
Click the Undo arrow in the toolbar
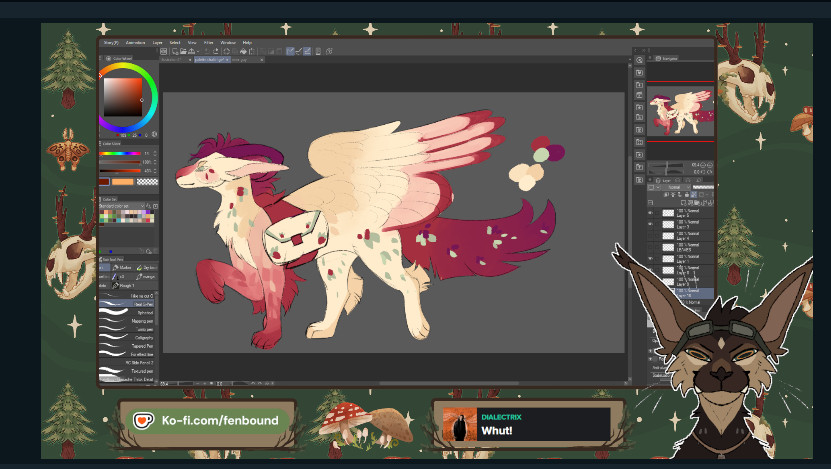point(207,51)
